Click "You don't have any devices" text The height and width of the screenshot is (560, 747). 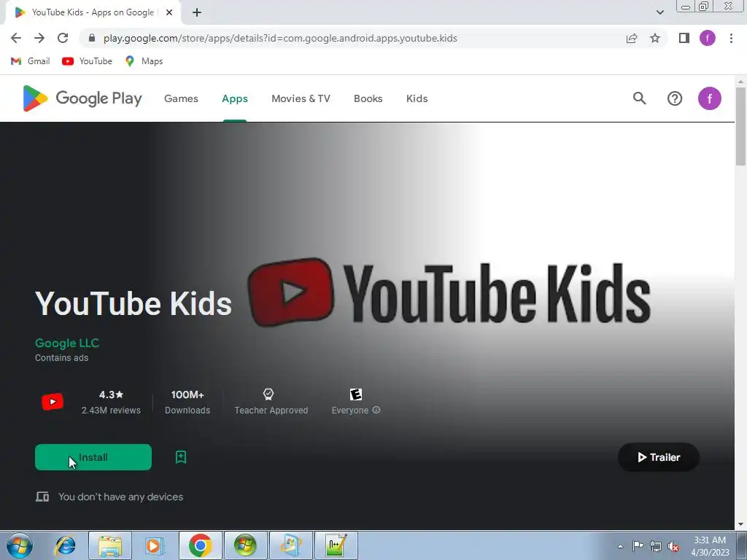pos(120,497)
